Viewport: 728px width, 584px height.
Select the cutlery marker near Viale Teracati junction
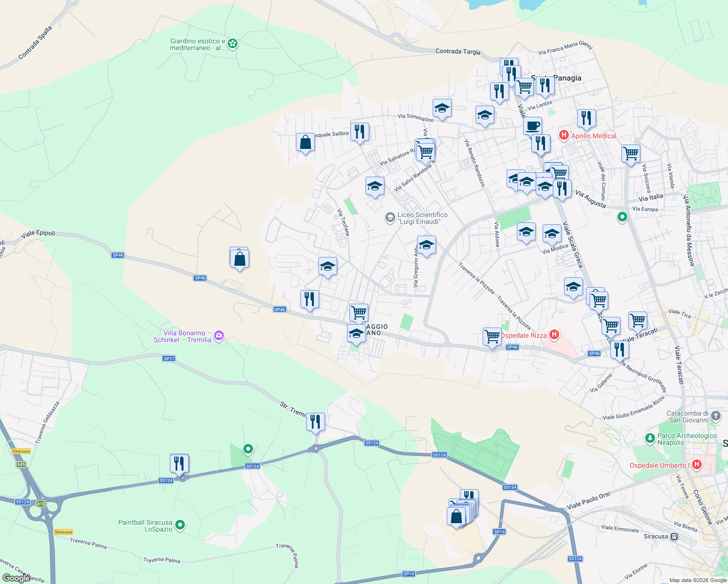(619, 348)
